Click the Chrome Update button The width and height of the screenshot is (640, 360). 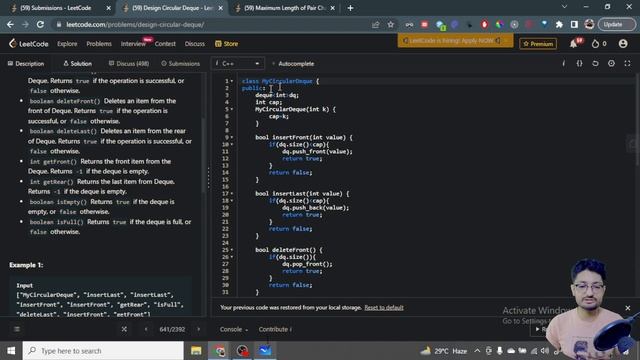pos(617,24)
